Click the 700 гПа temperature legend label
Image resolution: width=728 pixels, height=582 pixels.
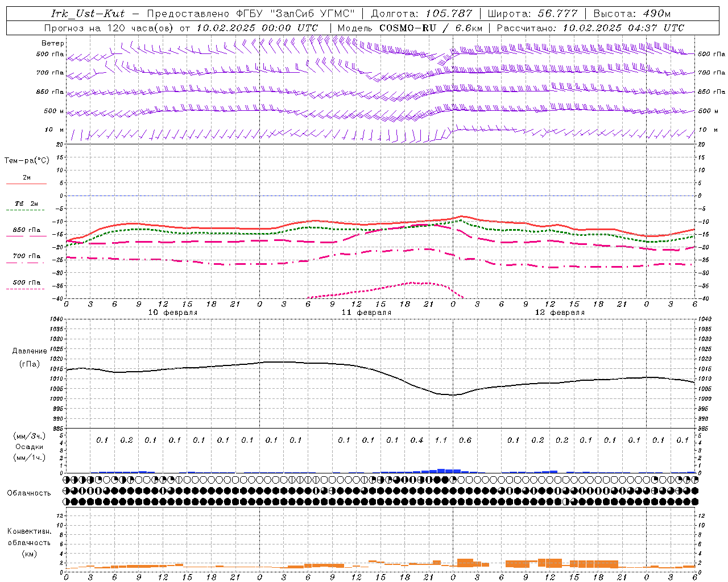coord(27,256)
